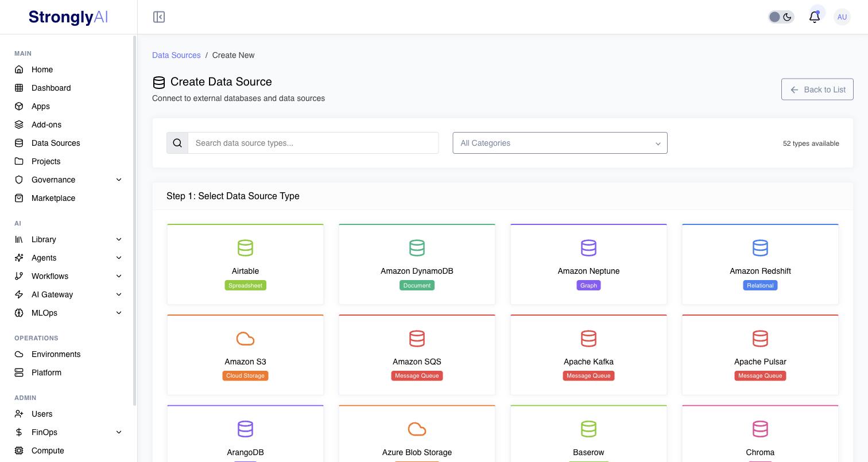Follow the Data Sources breadcrumb link
This screenshot has height=462, width=868.
pos(176,55)
